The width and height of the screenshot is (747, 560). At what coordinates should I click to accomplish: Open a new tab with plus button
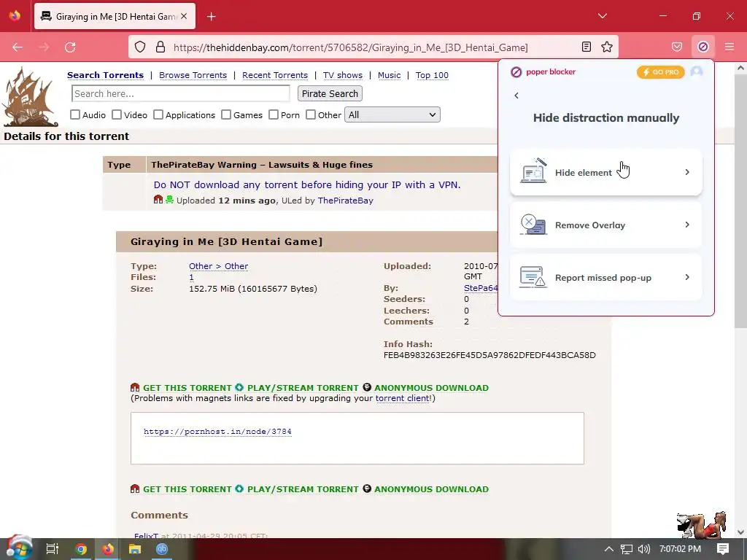(x=212, y=17)
